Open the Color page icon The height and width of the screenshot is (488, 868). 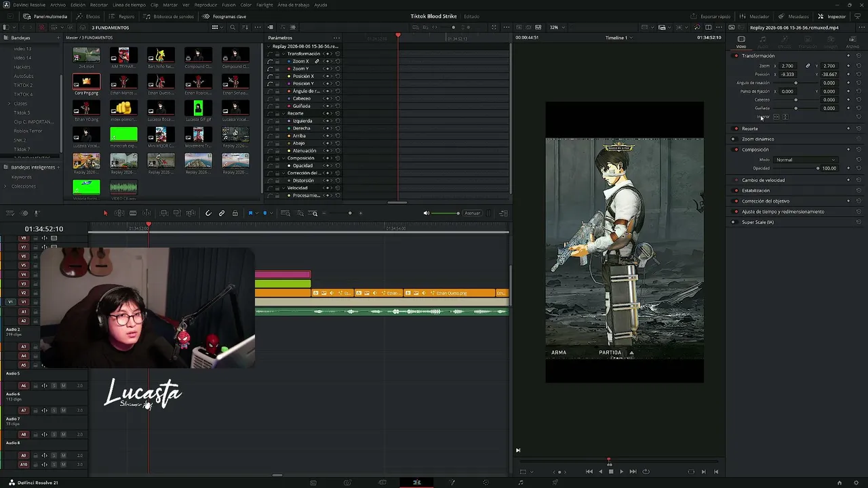(x=486, y=483)
